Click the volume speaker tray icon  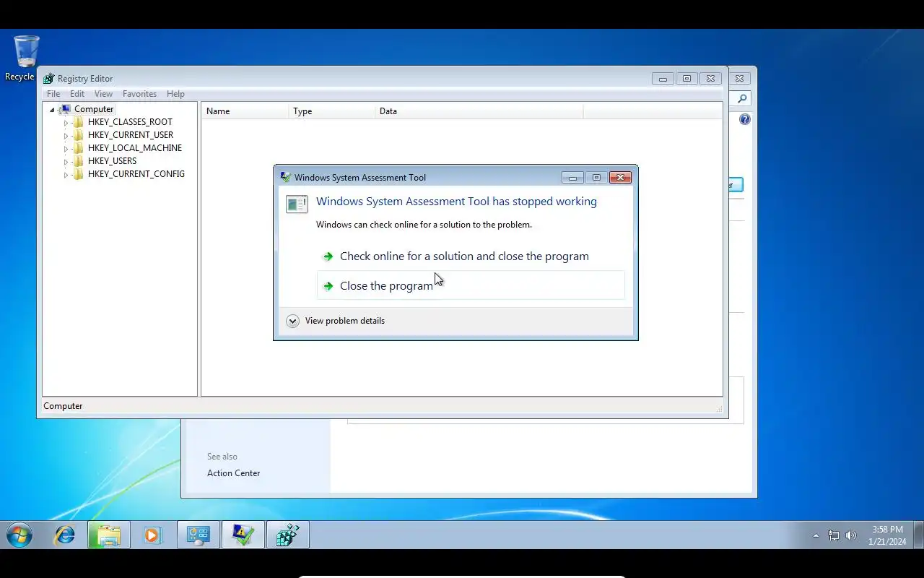point(851,535)
